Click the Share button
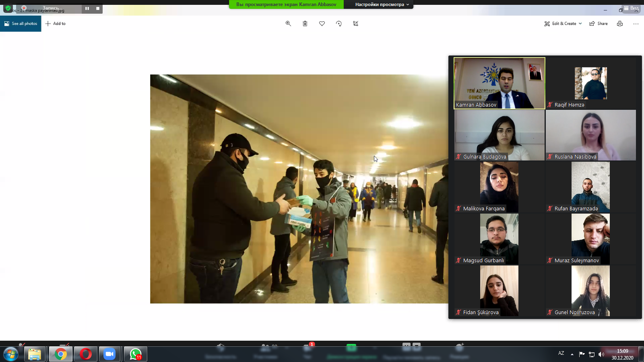Screen dimensions: 644x362 tap(599, 24)
